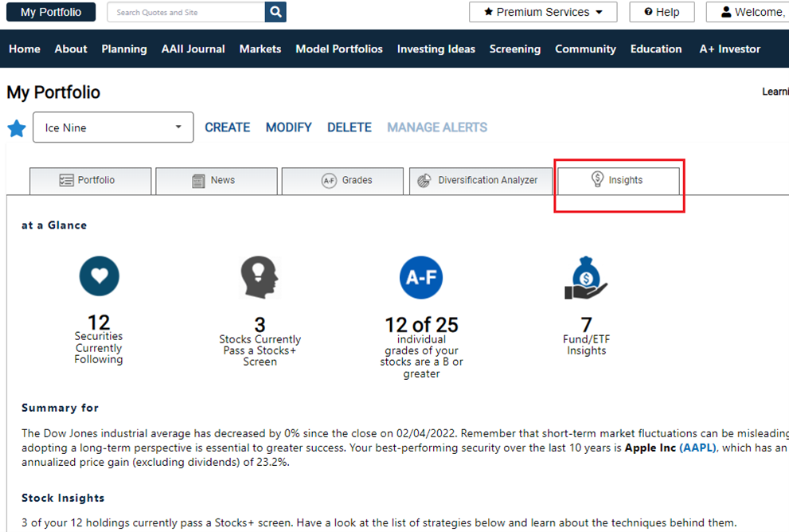Viewport: 789px width, 532px height.
Task: Click the money bag Fund/ETF icon
Action: 586,278
